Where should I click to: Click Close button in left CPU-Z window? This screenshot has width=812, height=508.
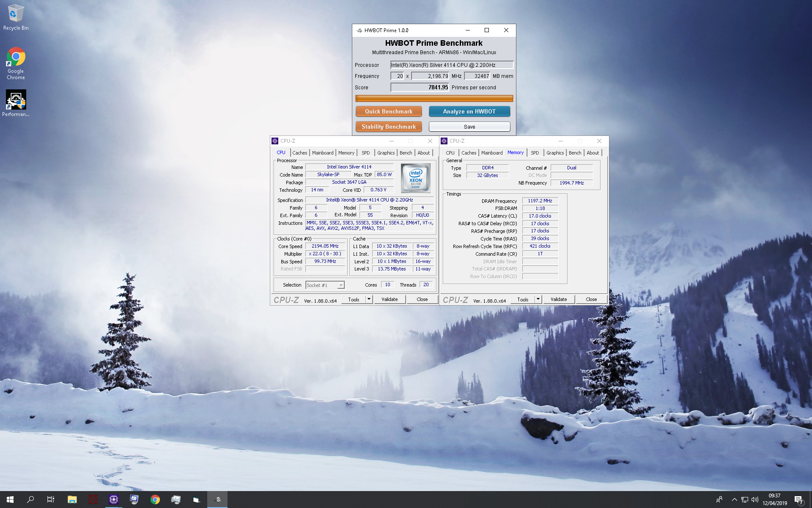(422, 299)
